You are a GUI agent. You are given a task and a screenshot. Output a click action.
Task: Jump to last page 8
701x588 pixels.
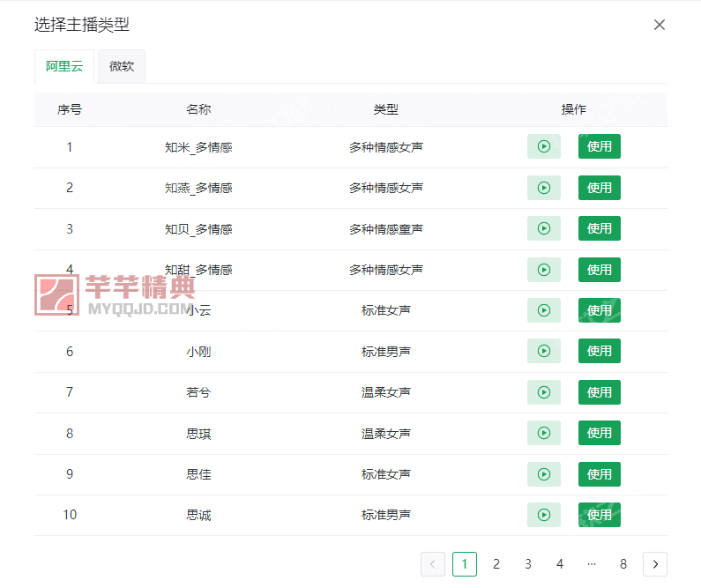(x=623, y=564)
